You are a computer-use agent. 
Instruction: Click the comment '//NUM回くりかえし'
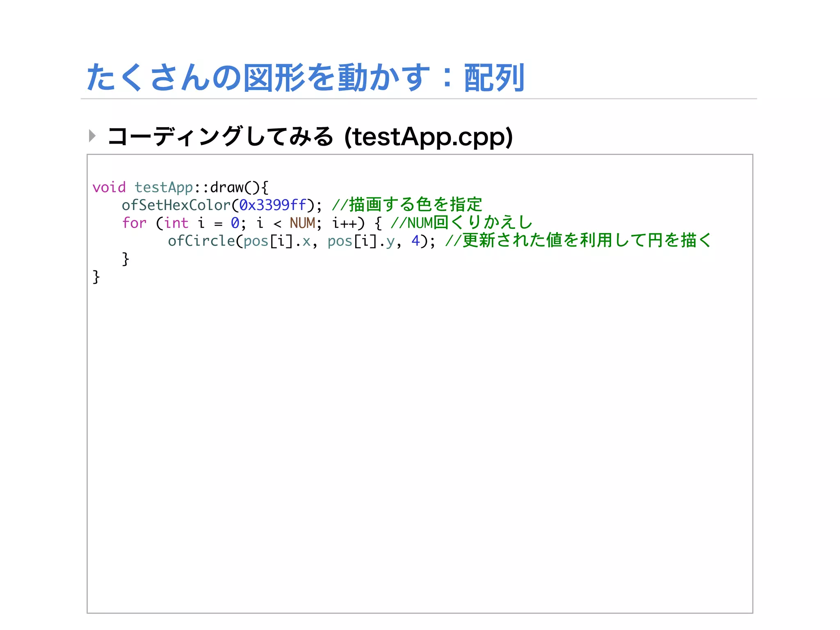461,223
